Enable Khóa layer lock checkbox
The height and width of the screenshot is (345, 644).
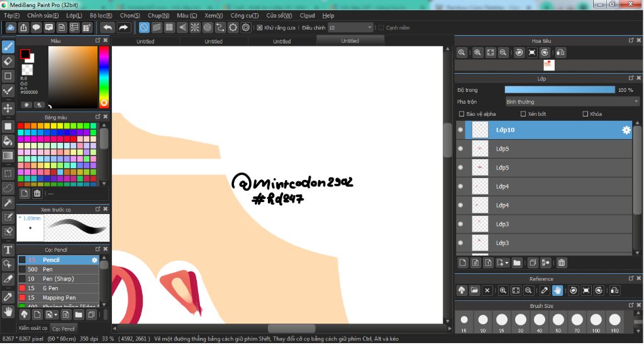coord(586,114)
